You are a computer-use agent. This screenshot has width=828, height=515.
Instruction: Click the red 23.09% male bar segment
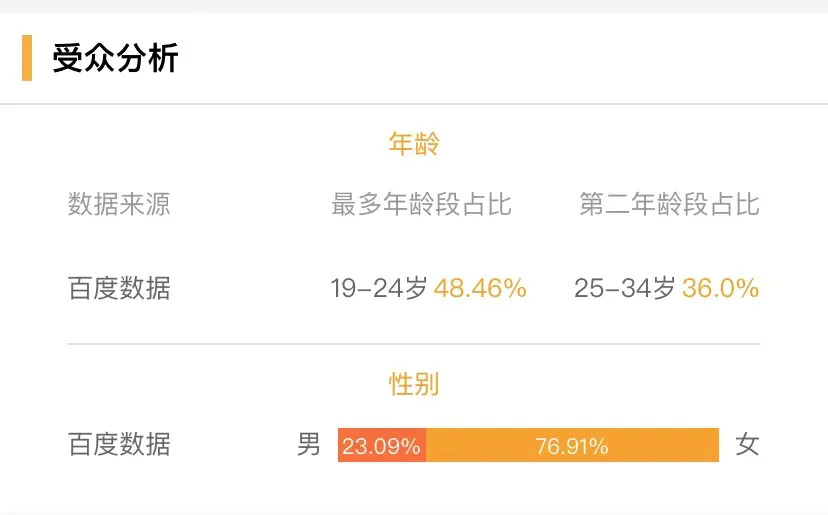[381, 446]
